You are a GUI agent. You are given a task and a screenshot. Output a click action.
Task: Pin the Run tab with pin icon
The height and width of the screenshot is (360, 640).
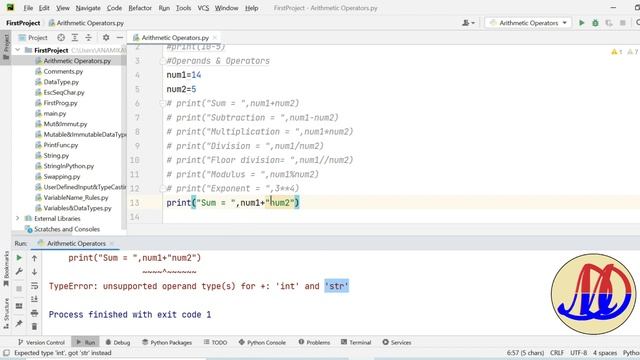19,323
